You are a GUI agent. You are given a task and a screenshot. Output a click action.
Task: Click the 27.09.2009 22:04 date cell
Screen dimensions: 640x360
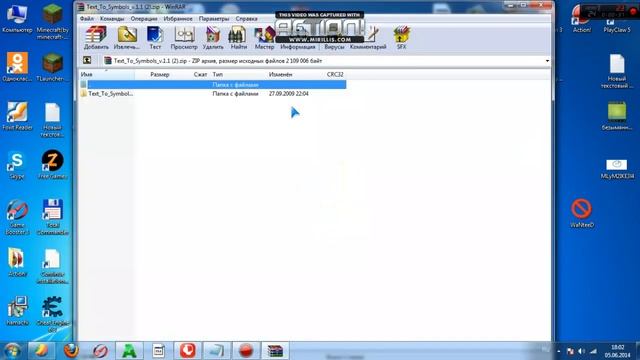[x=289, y=93]
